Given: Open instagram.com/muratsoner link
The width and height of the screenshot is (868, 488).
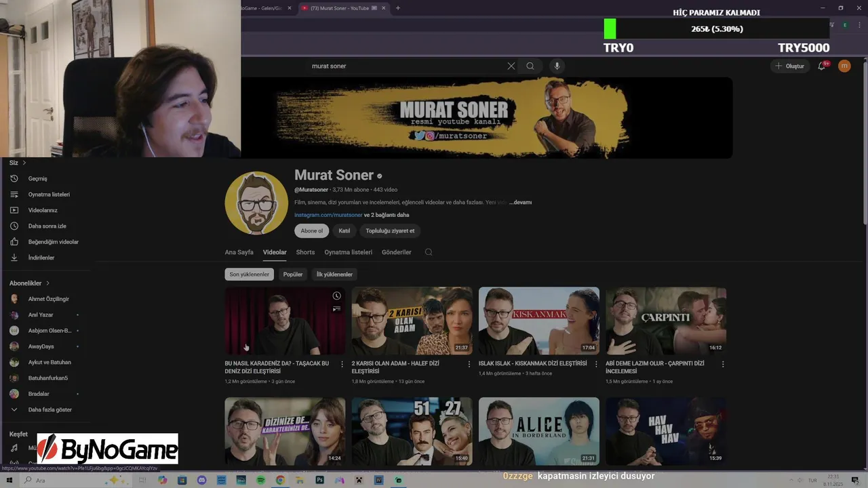Looking at the screenshot, I should point(328,215).
